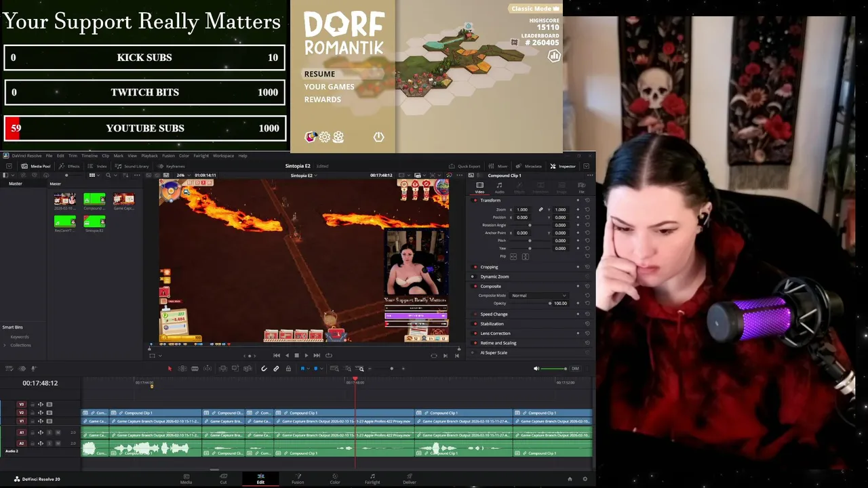Go to the Cut page
The image size is (868, 488).
pyautogui.click(x=223, y=479)
